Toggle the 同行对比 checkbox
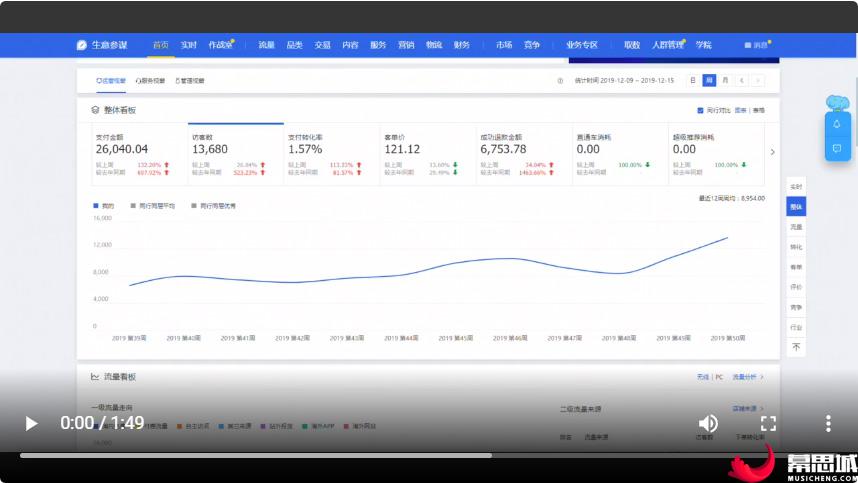Viewport: 858px width, 483px height. pyautogui.click(x=700, y=110)
